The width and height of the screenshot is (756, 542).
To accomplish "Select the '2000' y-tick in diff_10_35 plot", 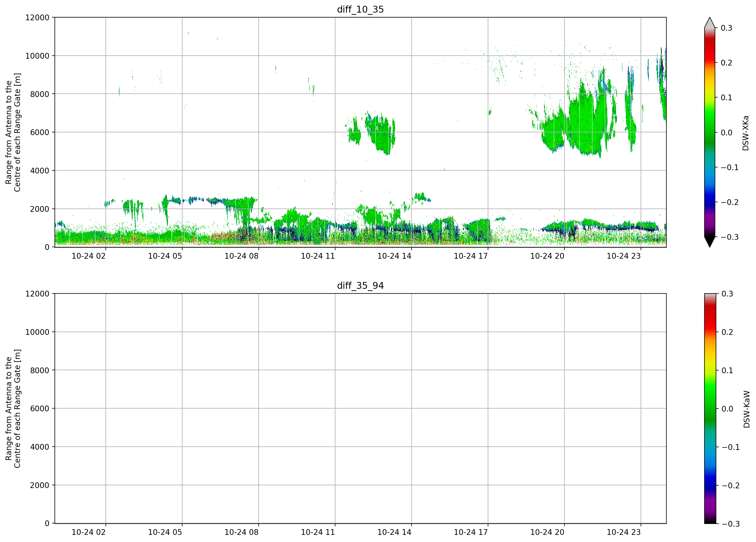I will pyautogui.click(x=40, y=209).
